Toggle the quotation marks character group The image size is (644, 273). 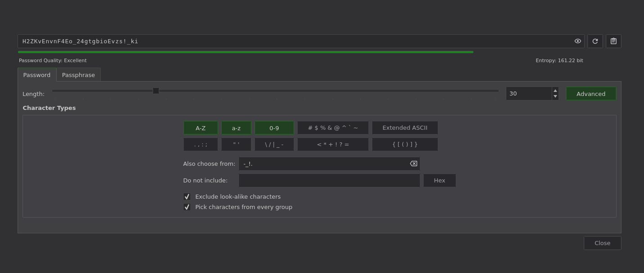[x=236, y=144]
